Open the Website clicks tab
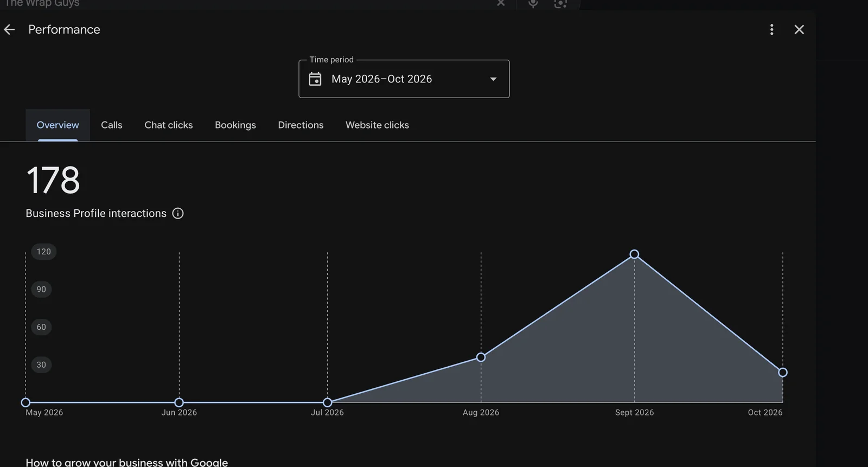The image size is (868, 467). coord(377,125)
